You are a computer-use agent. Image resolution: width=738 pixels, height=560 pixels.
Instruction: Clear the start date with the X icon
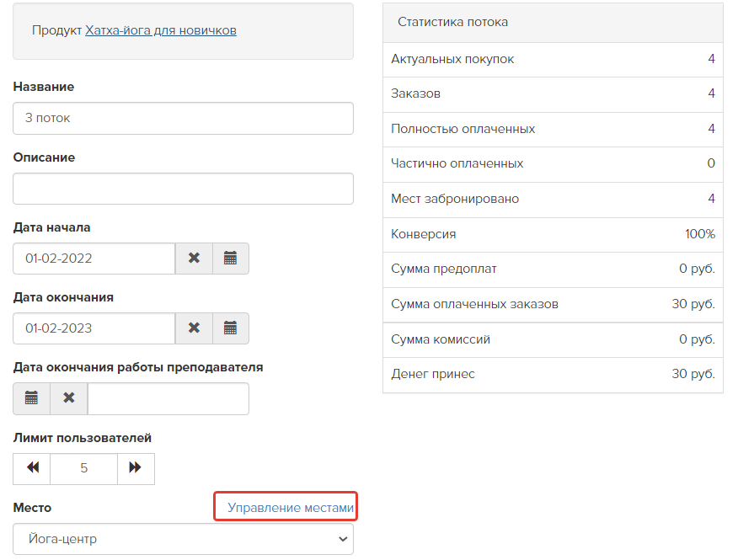click(194, 259)
